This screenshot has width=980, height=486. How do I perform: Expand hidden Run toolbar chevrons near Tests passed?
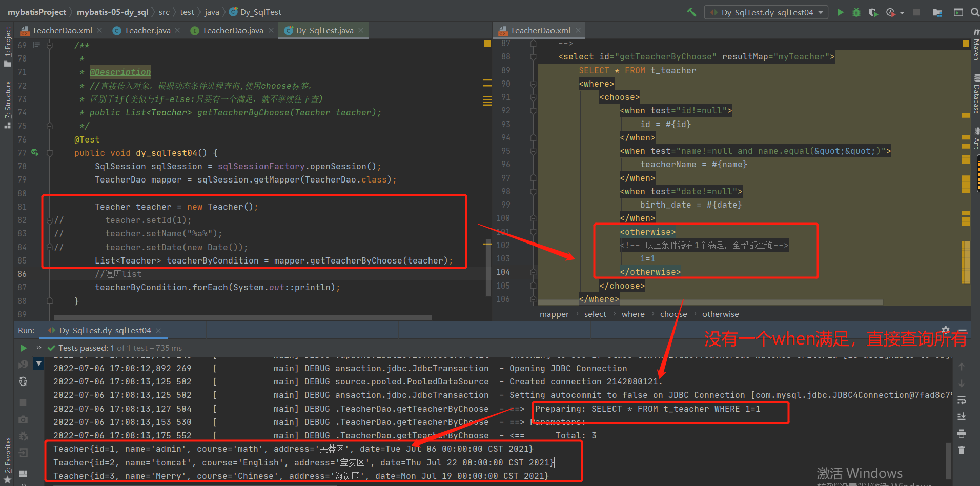[39, 348]
